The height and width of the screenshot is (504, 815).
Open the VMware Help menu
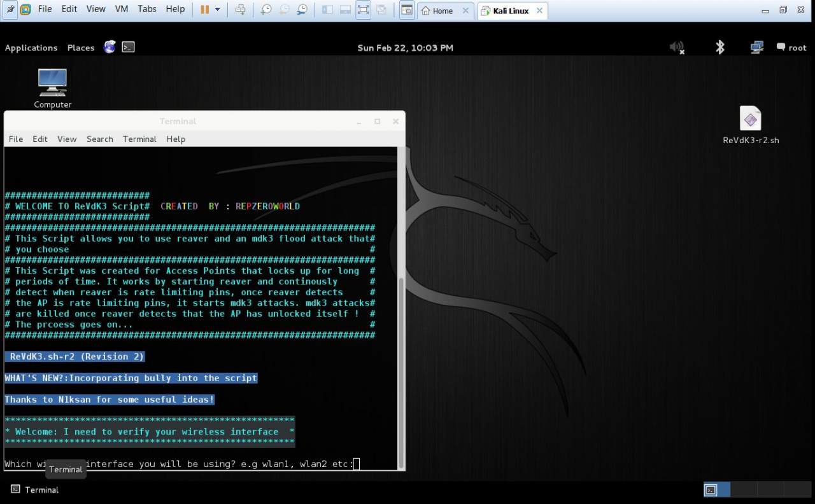pos(175,9)
